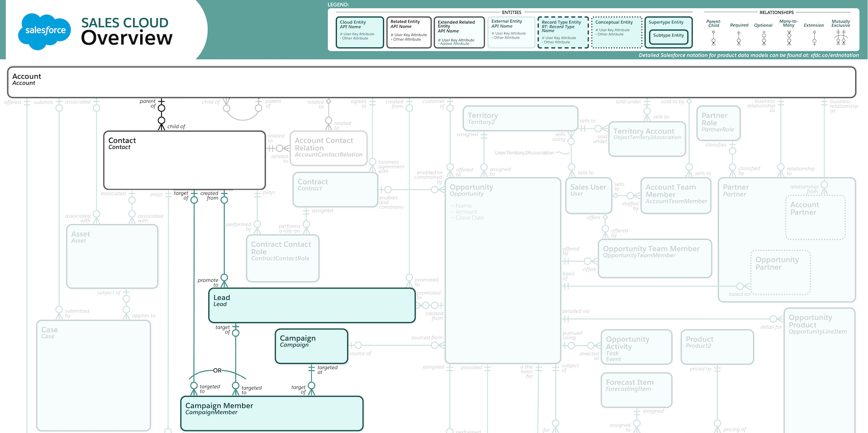The width and height of the screenshot is (868, 433).
Task: Click the Required relationship symbol in legend
Action: tap(739, 38)
